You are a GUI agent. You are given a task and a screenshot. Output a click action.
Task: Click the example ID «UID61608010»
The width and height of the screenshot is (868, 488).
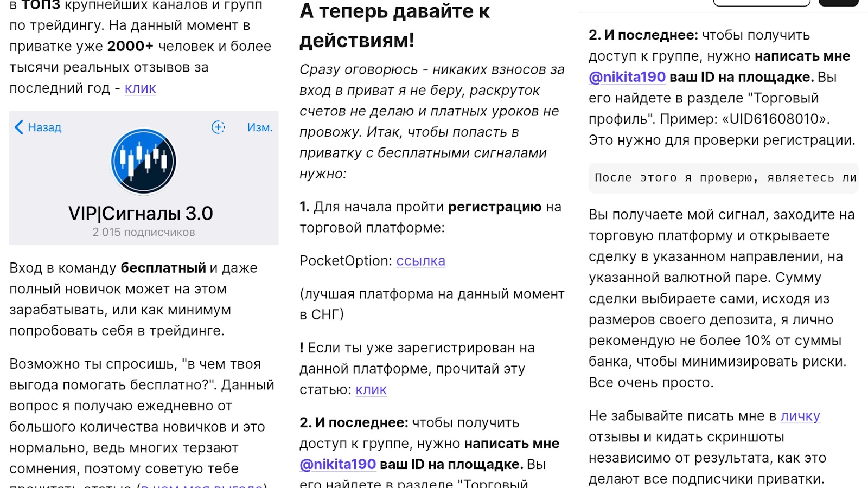click(x=775, y=119)
